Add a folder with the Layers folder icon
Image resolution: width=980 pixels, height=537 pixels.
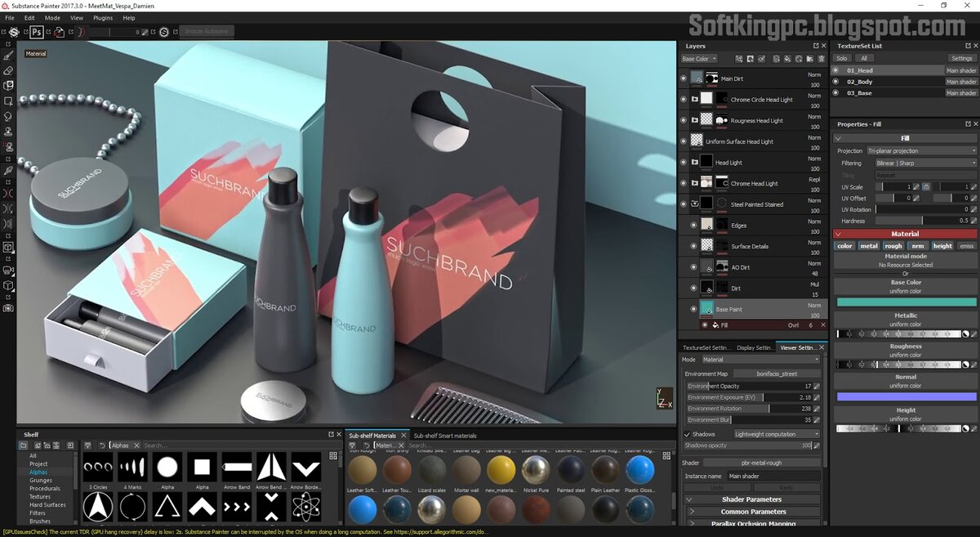[810, 59]
